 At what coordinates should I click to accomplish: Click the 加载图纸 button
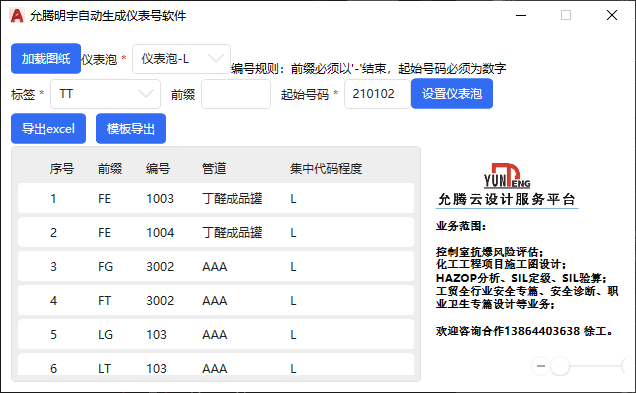click(46, 59)
